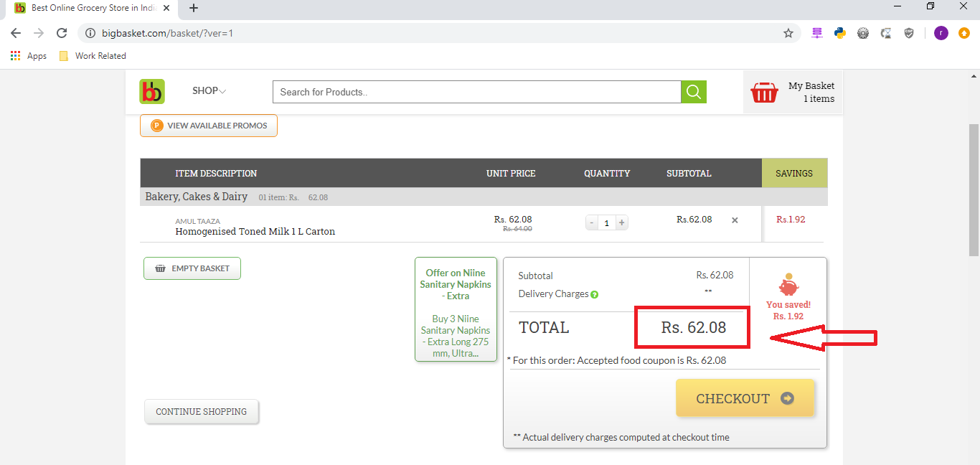Click the milk quantity value field
Screen dimensions: 980x465
(x=606, y=223)
